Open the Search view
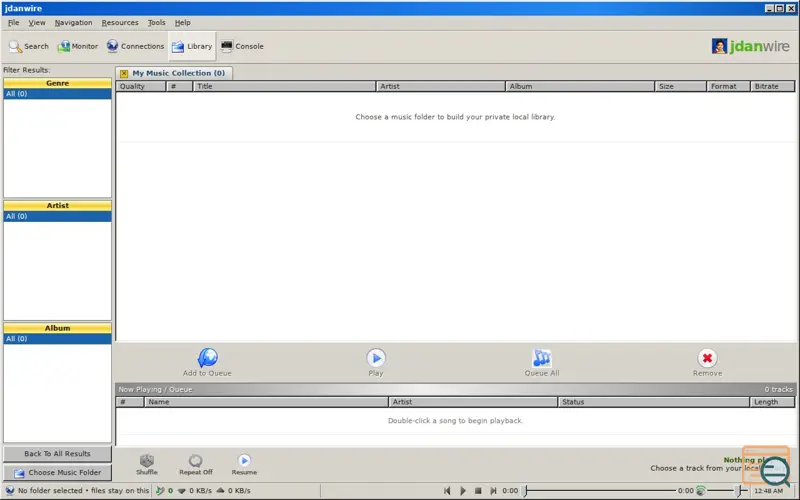The image size is (800, 500). pos(29,46)
